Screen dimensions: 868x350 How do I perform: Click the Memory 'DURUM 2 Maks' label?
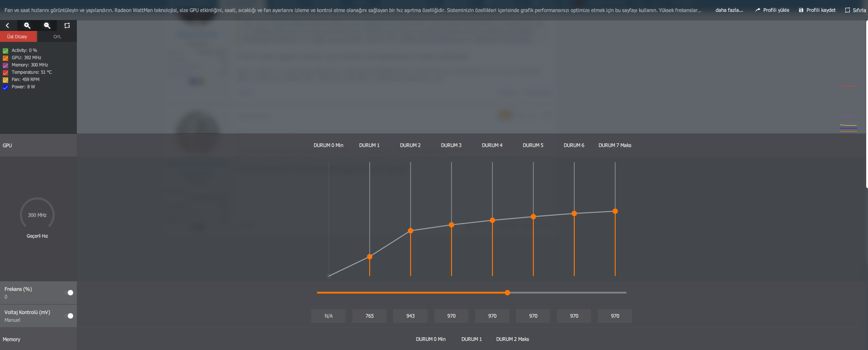(x=512, y=339)
